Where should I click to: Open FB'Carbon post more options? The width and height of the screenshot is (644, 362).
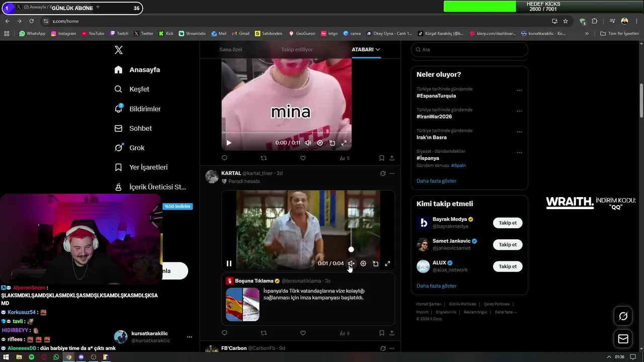[x=392, y=348]
